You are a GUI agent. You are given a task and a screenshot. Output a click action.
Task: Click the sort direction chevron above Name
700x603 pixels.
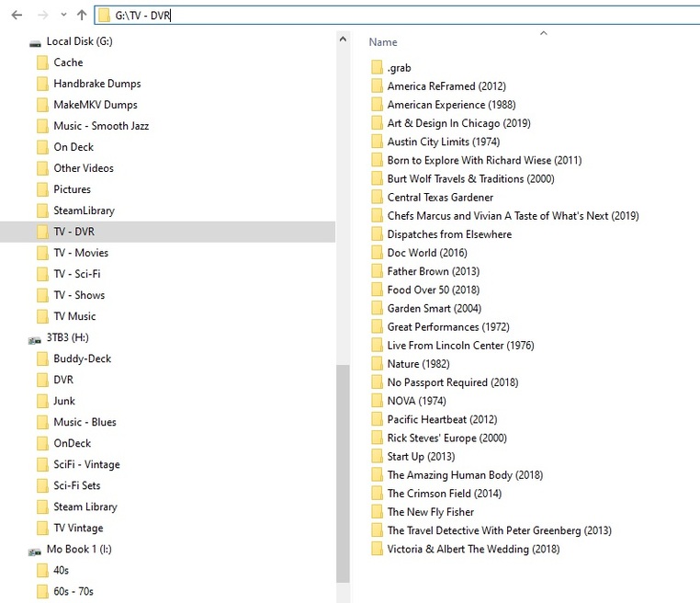pos(543,33)
